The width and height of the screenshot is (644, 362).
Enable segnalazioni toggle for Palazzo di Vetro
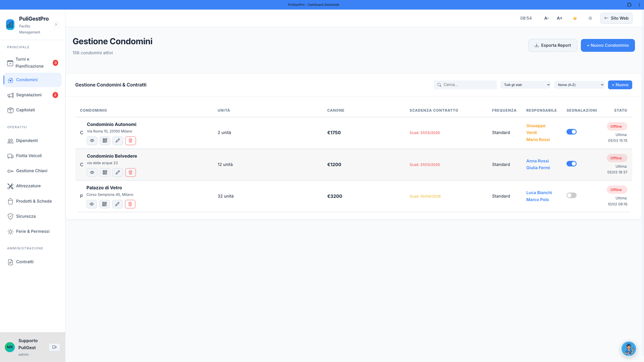click(572, 195)
